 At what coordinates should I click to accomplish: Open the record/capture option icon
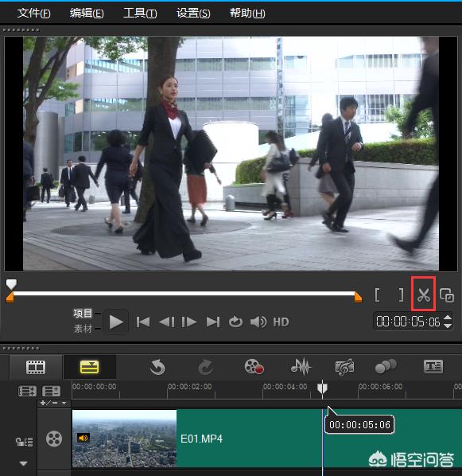coord(254,366)
